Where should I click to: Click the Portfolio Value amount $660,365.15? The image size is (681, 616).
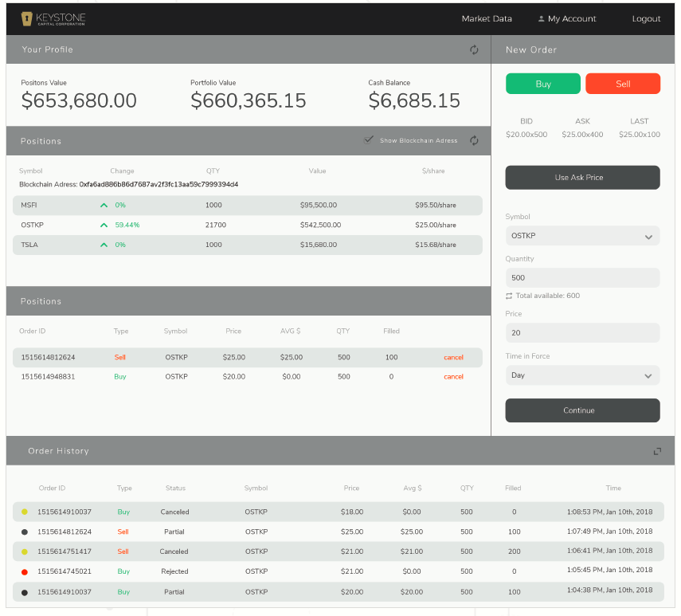[249, 100]
